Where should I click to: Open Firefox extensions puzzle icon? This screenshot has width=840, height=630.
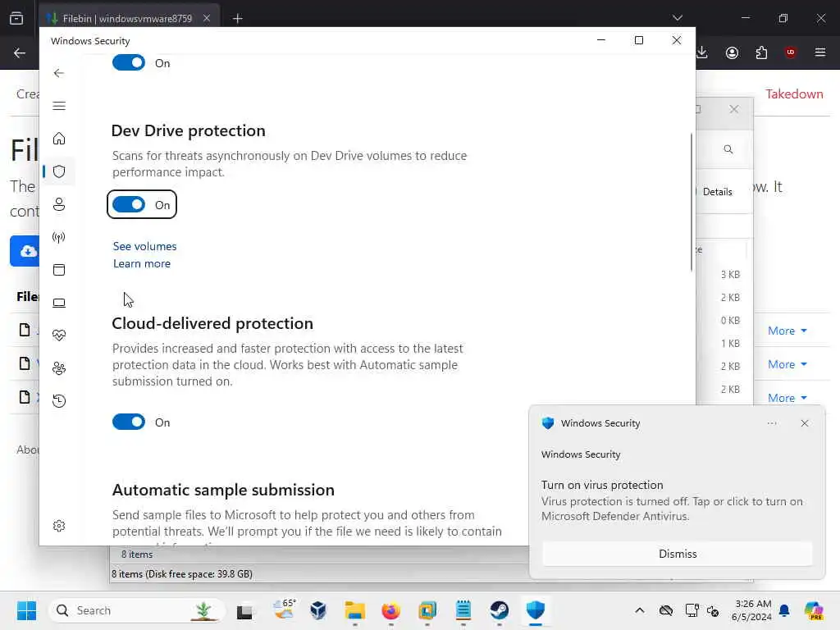tap(761, 52)
